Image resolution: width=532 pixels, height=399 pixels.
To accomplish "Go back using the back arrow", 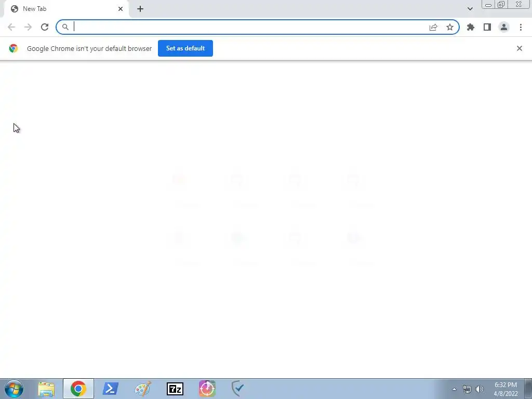I will pyautogui.click(x=11, y=27).
